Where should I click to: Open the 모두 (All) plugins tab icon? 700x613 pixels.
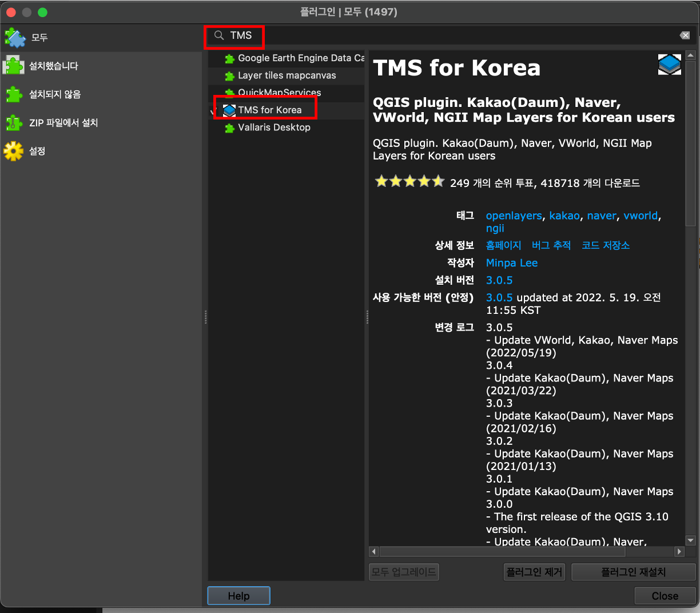pos(15,37)
